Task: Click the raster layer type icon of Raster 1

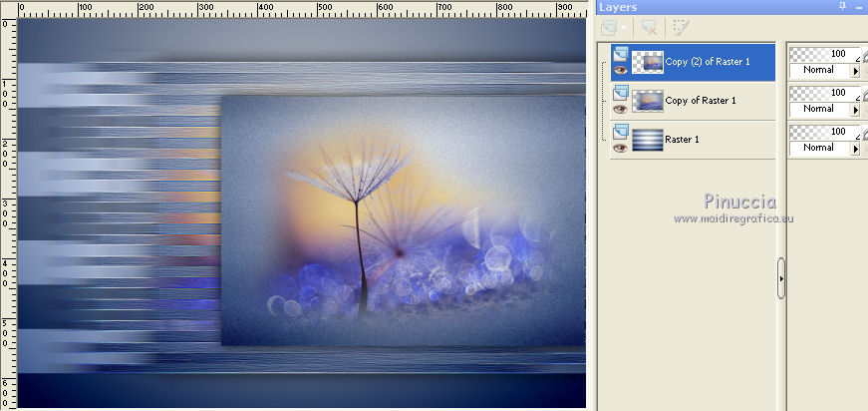Action: click(x=621, y=132)
